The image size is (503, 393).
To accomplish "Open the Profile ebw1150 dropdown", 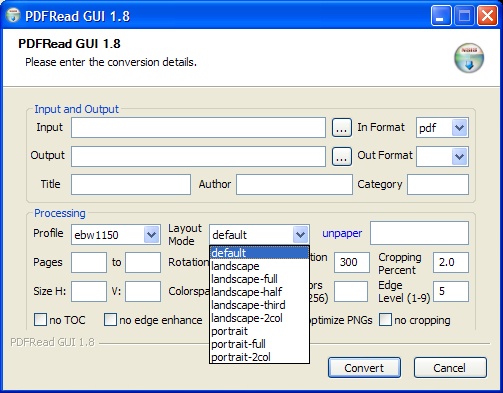I will (151, 235).
